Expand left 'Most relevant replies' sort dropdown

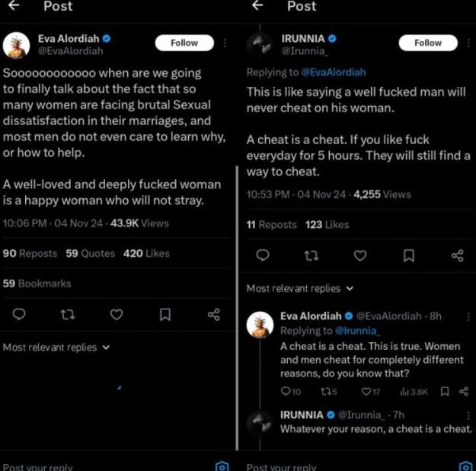56,348
